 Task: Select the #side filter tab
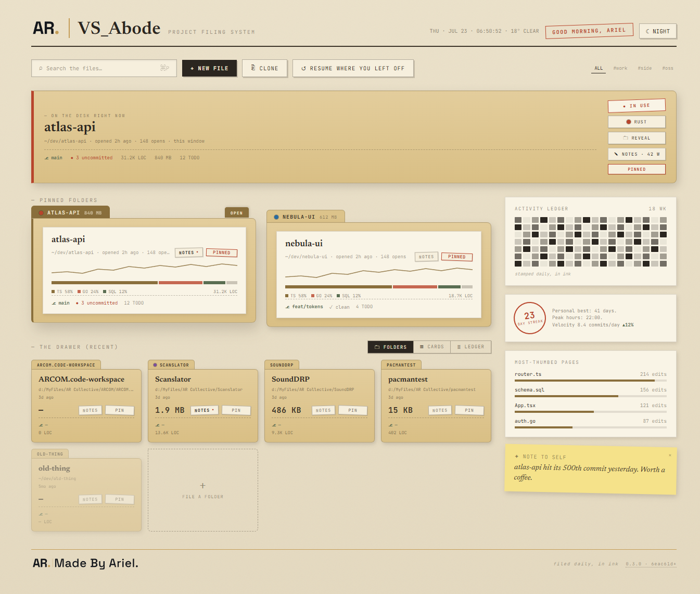pyautogui.click(x=644, y=68)
